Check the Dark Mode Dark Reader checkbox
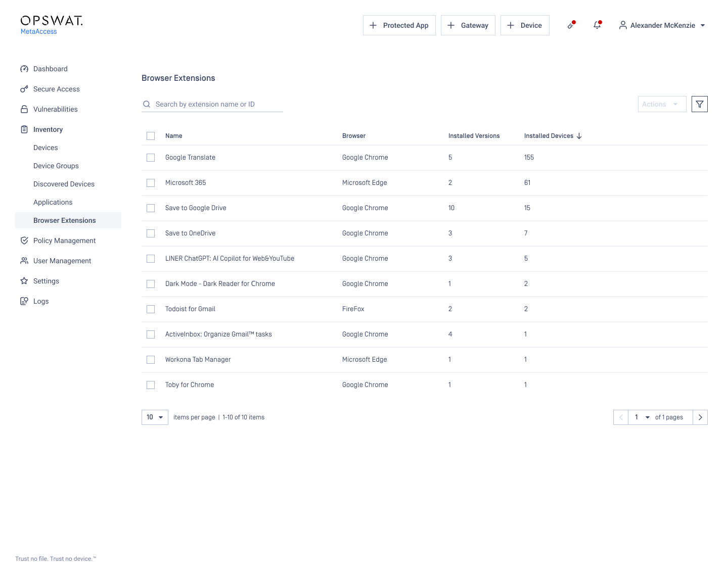 [x=151, y=284]
